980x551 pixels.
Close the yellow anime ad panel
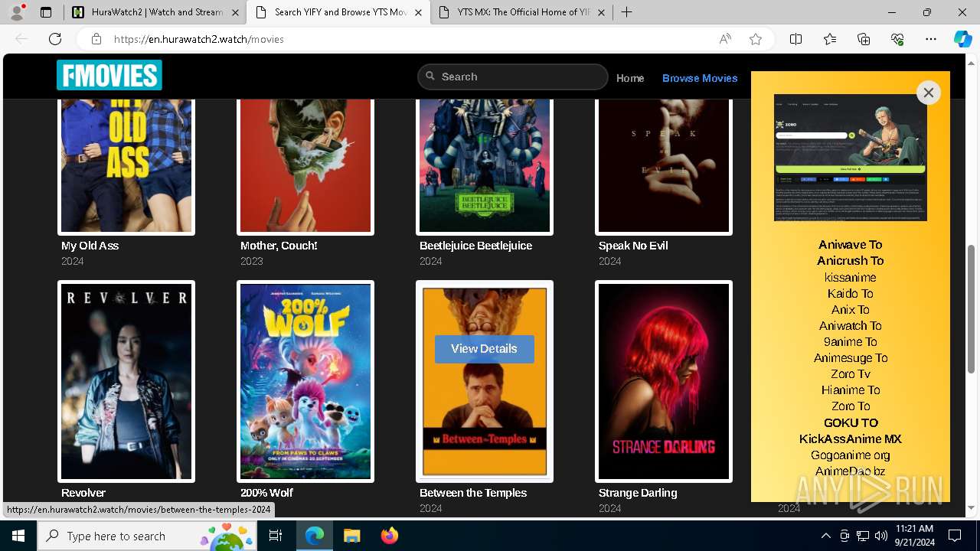928,93
